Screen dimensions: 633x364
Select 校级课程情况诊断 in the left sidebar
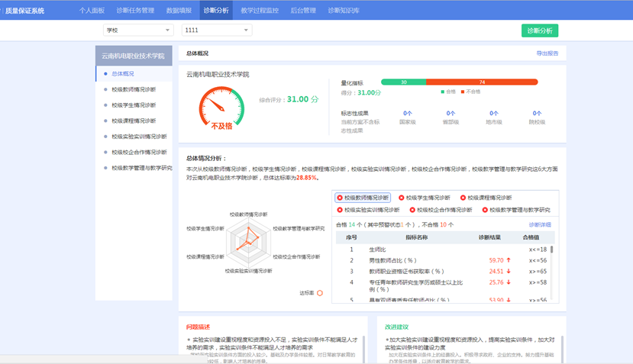(134, 121)
